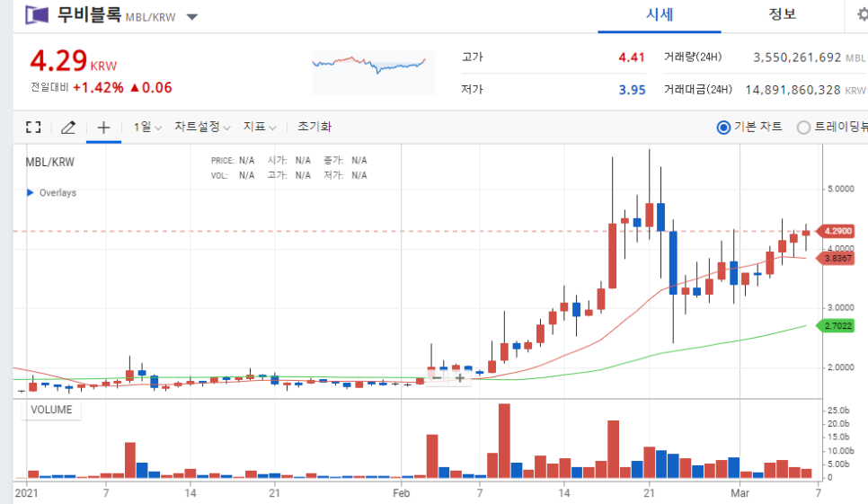This screenshot has width=868, height=504.
Task: Toggle fullscreen chart icon
Action: point(33,128)
